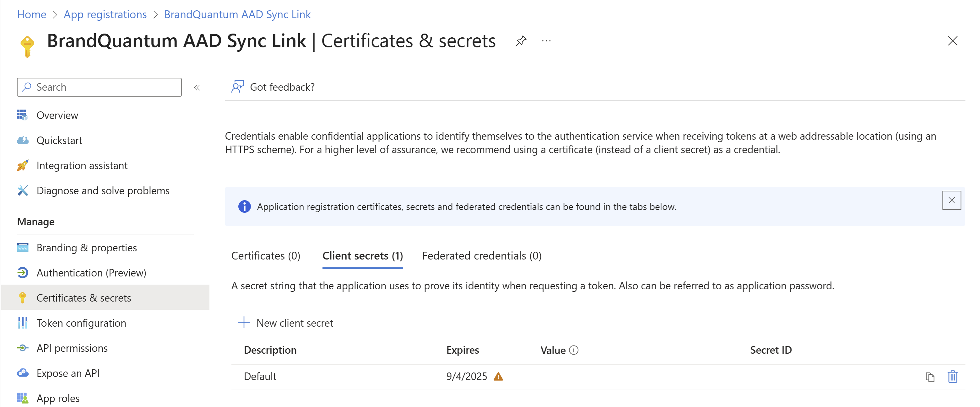980x407 pixels.
Task: Click the Expires column header
Action: (463, 350)
